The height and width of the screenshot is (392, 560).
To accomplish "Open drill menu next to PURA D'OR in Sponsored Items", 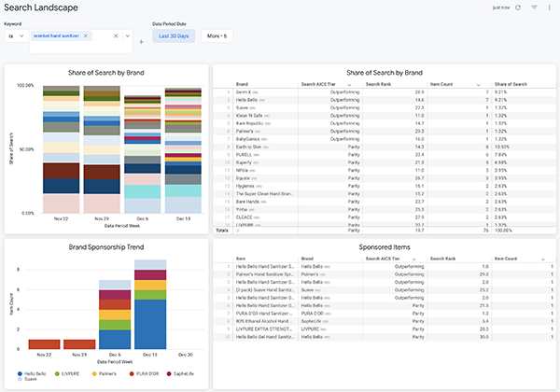I will (329, 314).
